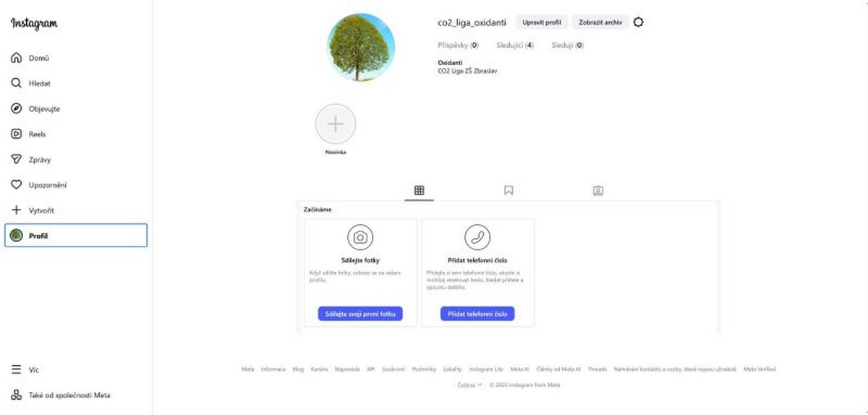This screenshot has height=415, width=868.
Task: Switch to the posts grid tab
Action: click(419, 191)
